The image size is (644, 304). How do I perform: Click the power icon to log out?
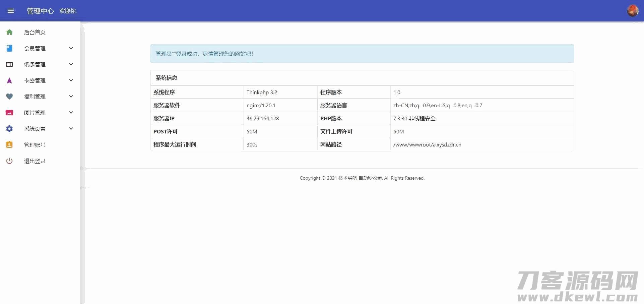[x=9, y=161]
